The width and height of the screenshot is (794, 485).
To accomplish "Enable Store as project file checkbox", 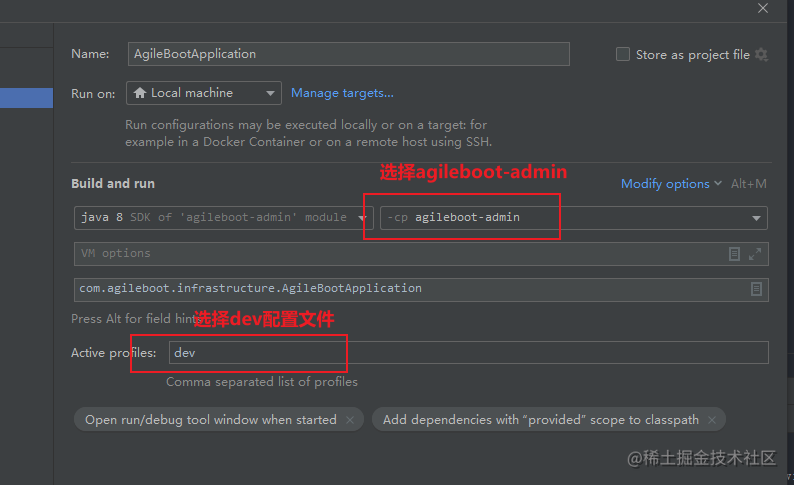I will pyautogui.click(x=623, y=54).
